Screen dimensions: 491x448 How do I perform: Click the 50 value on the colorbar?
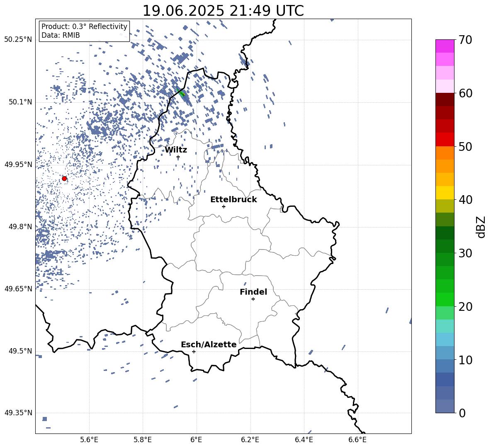(x=465, y=146)
